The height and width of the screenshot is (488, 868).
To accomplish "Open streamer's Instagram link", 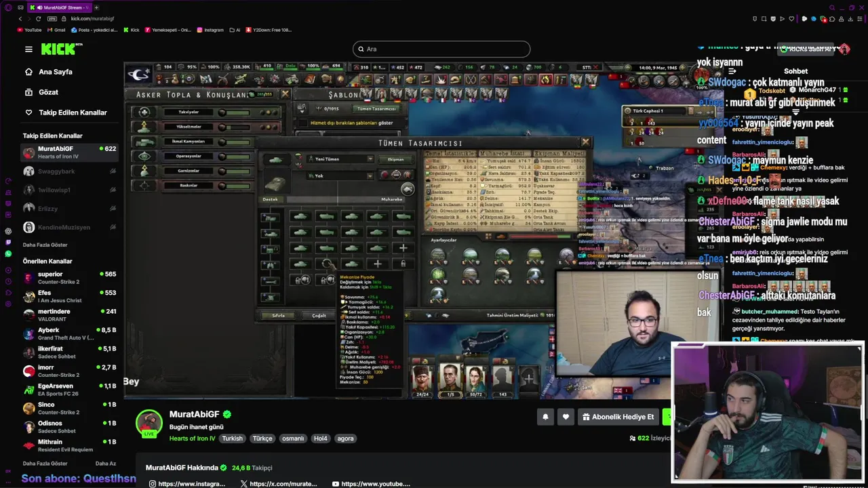I will (x=187, y=484).
